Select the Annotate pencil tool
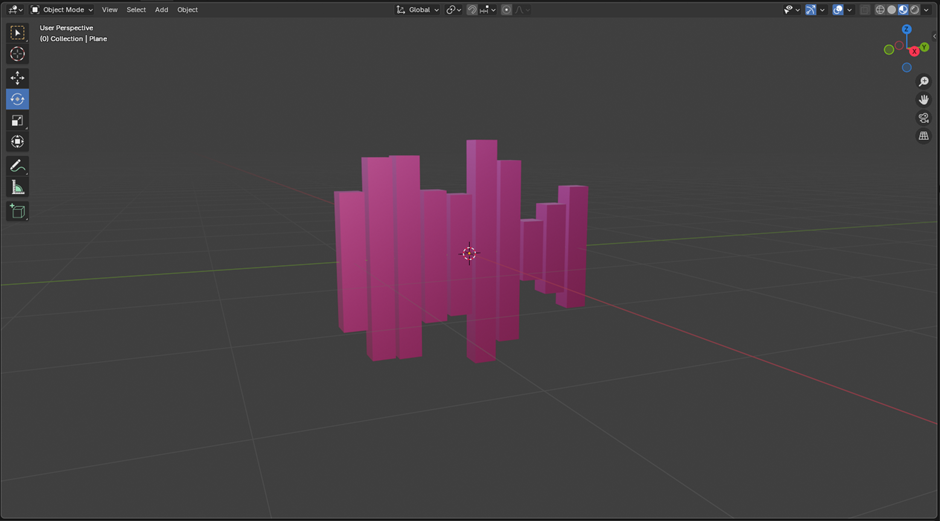 pyautogui.click(x=17, y=166)
